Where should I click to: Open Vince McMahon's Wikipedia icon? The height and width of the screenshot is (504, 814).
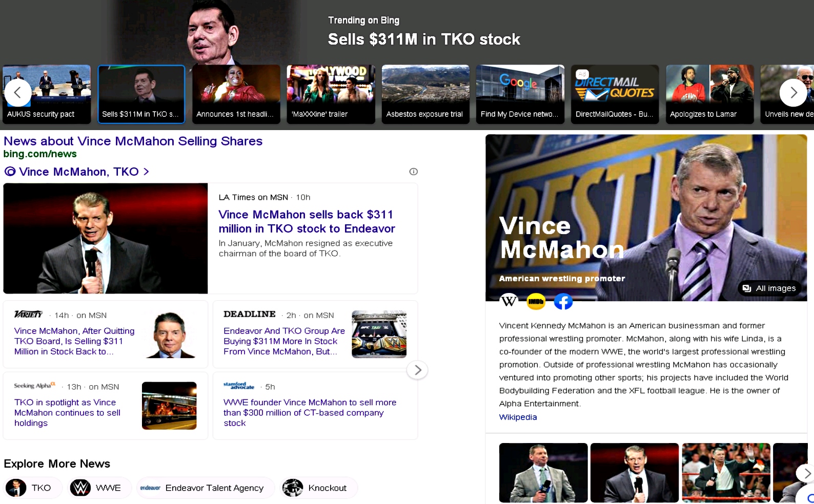[508, 301]
